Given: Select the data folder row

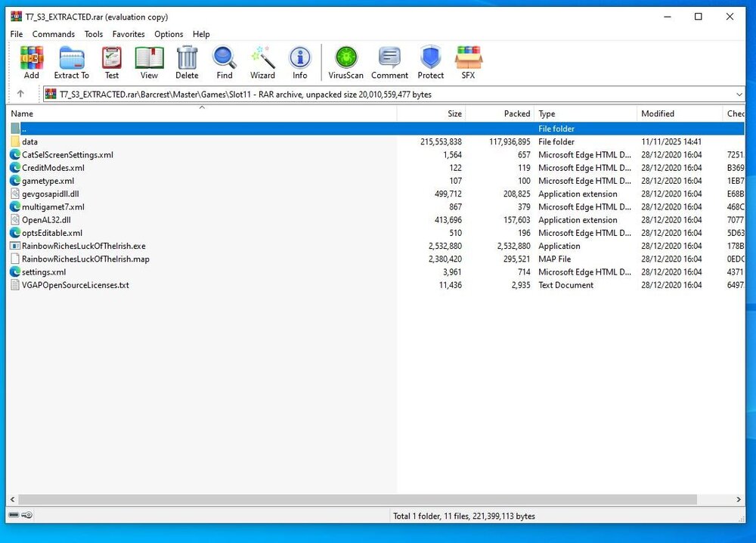Looking at the screenshot, I should [375, 141].
